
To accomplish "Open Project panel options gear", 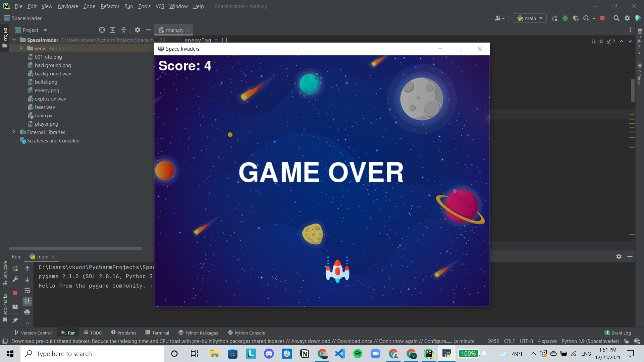I will [138, 30].
